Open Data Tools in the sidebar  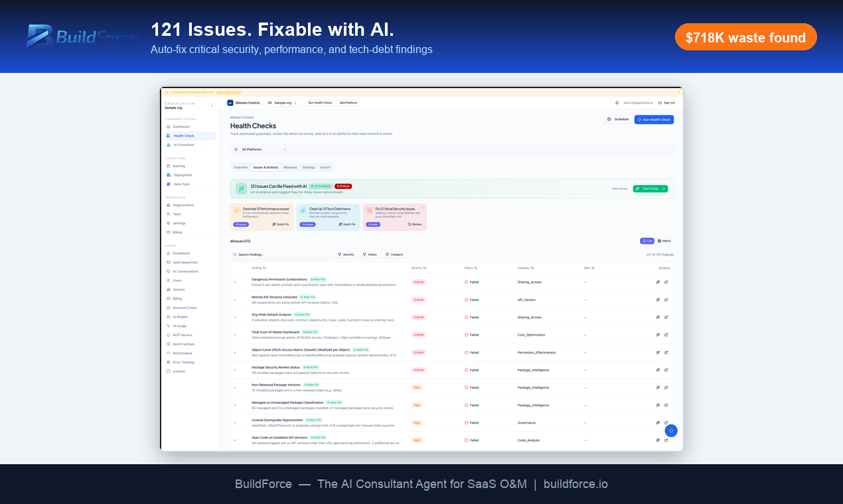click(181, 184)
